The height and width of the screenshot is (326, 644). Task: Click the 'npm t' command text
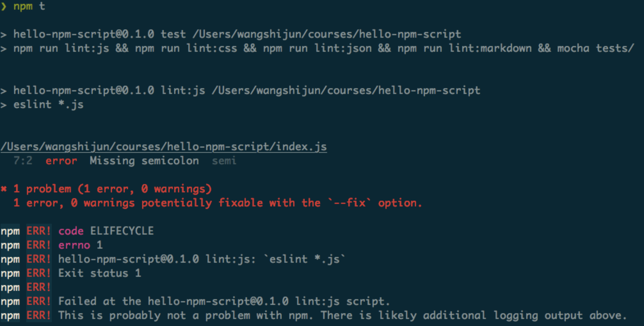tap(29, 6)
